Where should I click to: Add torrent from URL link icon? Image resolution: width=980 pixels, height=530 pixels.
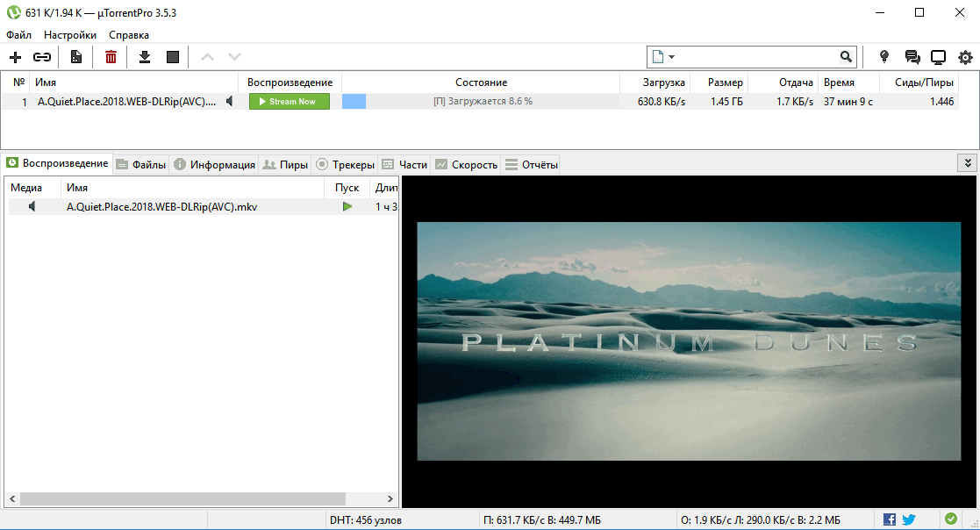coord(42,58)
